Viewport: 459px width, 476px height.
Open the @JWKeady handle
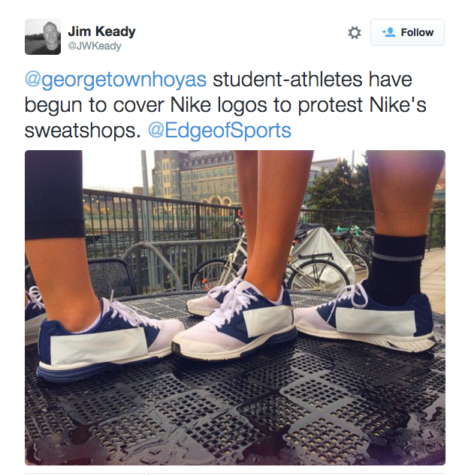pyautogui.click(x=95, y=46)
